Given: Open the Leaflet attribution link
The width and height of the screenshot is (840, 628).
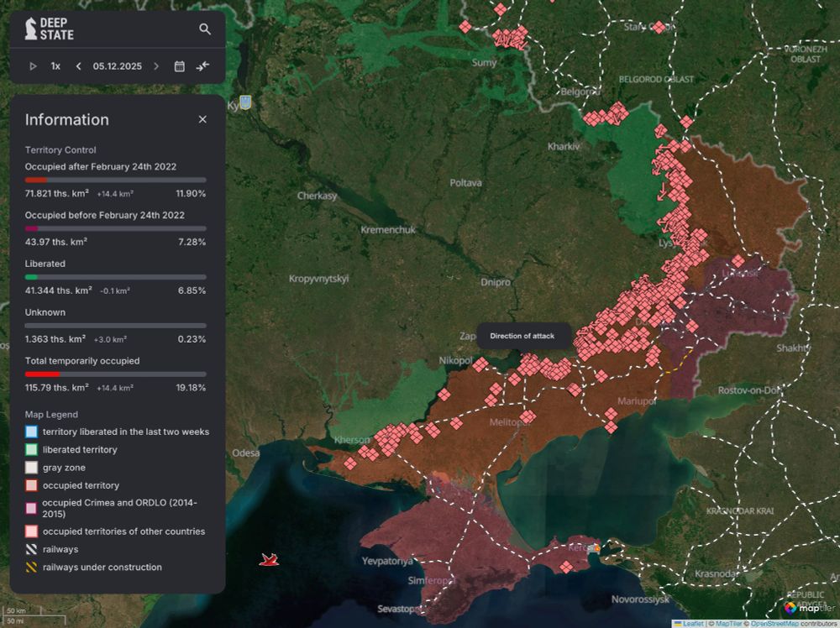Looking at the screenshot, I should (x=690, y=624).
